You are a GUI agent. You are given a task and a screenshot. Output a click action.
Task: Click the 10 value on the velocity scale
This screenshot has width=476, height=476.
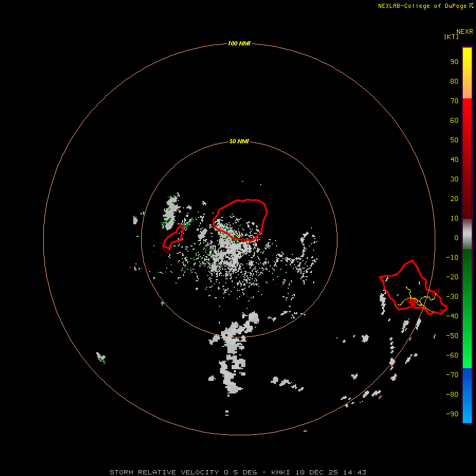[x=454, y=218]
